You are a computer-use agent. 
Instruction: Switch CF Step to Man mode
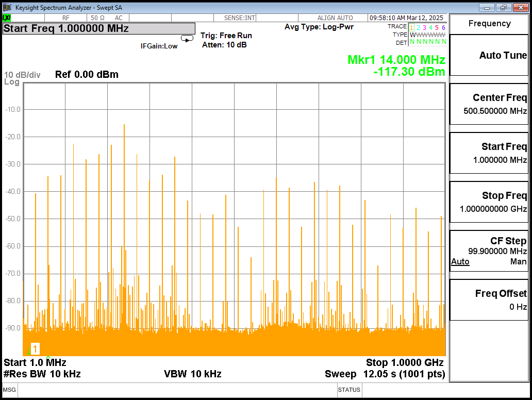pos(518,262)
